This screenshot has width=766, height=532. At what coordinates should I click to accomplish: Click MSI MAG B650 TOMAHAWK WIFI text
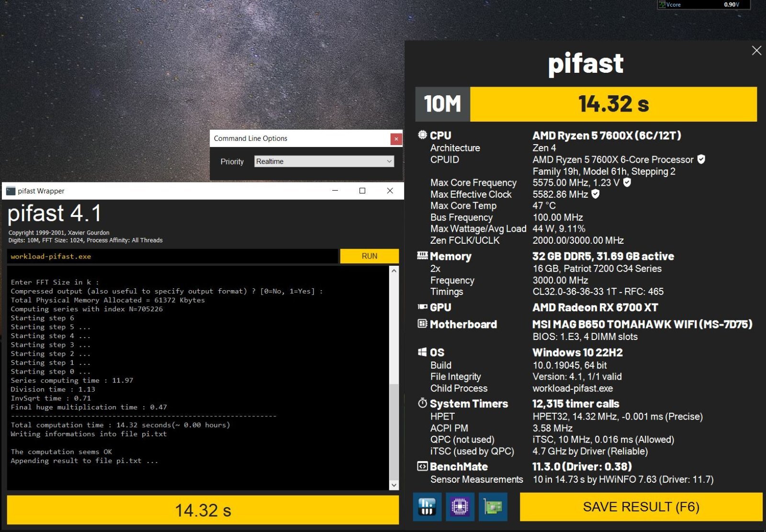pyautogui.click(x=642, y=324)
